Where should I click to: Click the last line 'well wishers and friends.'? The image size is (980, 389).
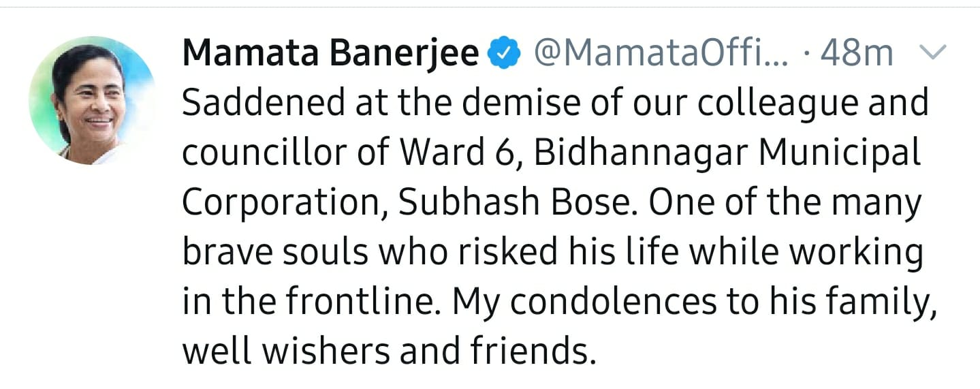point(390,352)
